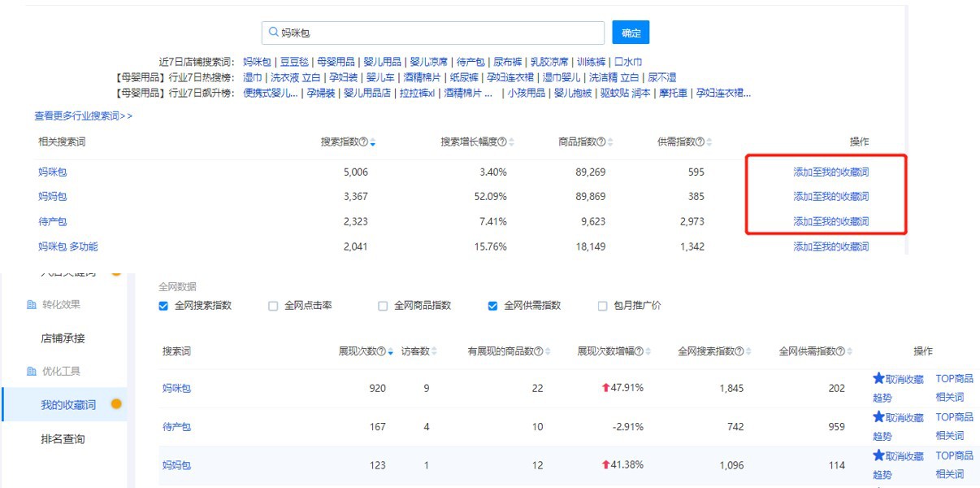
Task: Add 妈妈包 to my favorite words
Action: [830, 196]
